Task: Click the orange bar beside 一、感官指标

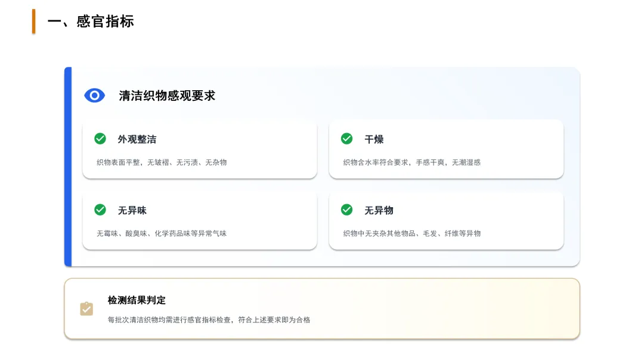Action: click(33, 21)
